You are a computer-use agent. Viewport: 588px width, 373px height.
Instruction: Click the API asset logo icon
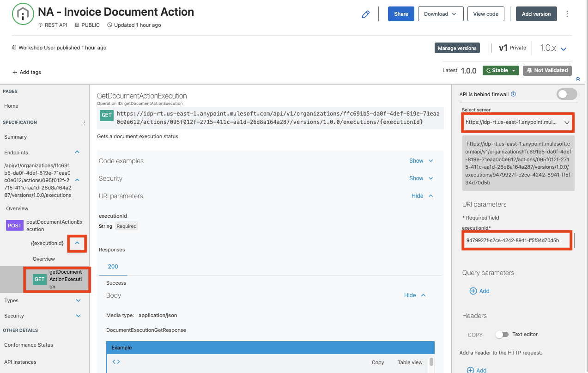23,15
